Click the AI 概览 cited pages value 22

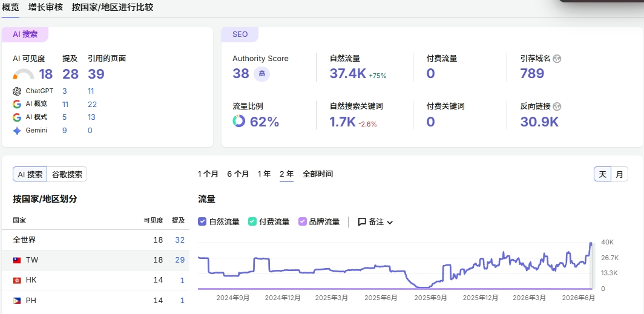92,104
